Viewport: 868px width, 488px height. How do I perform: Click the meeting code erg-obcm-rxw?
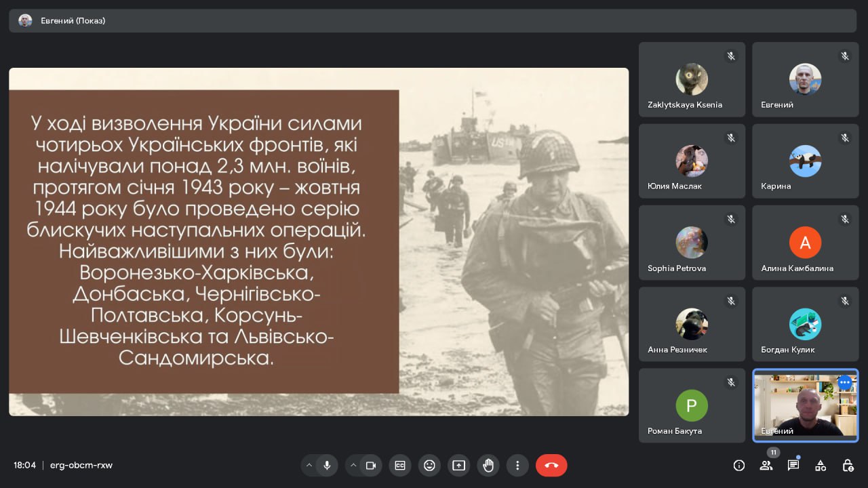tap(81, 466)
